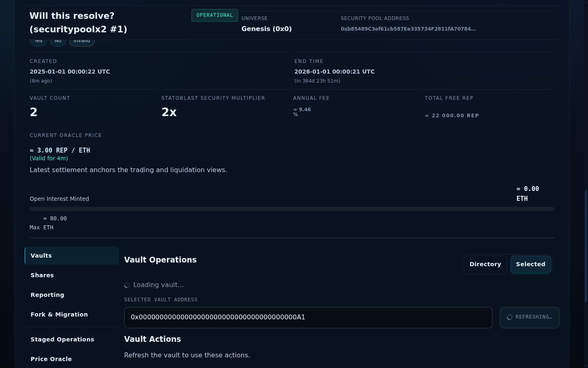Image resolution: width=588 pixels, height=368 pixels.
Task: Open Fork & Migration section
Action: coord(72,314)
